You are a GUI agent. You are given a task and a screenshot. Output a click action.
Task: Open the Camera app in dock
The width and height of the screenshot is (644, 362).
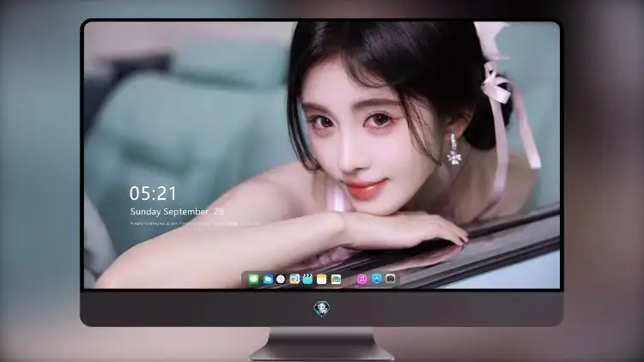[x=391, y=279]
